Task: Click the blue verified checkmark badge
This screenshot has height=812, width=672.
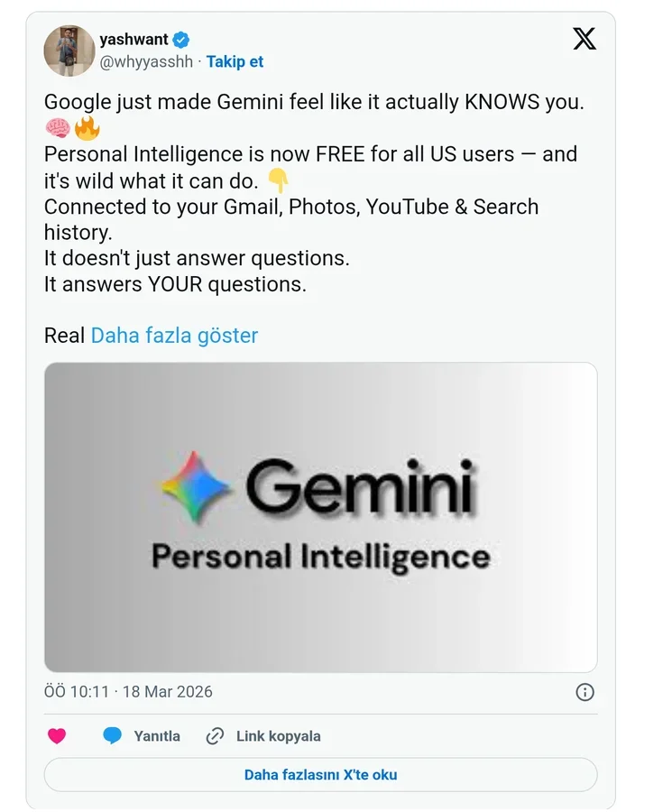Action: pyautogui.click(x=180, y=39)
